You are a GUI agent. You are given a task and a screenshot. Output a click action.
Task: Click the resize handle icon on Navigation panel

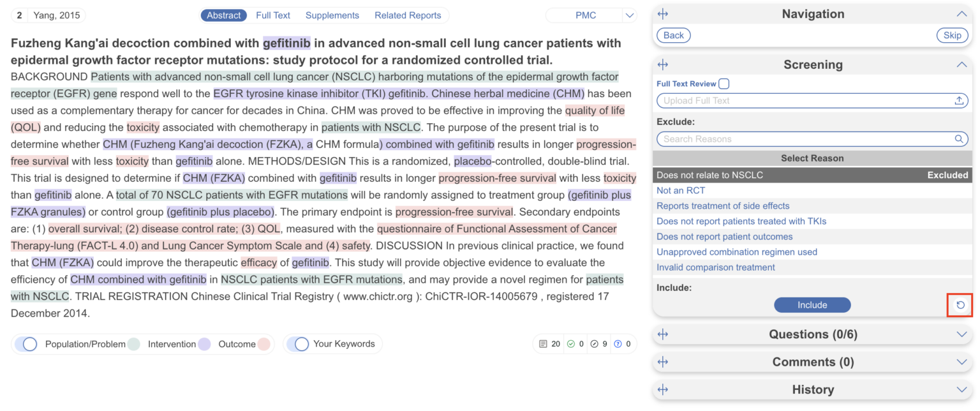point(662,13)
